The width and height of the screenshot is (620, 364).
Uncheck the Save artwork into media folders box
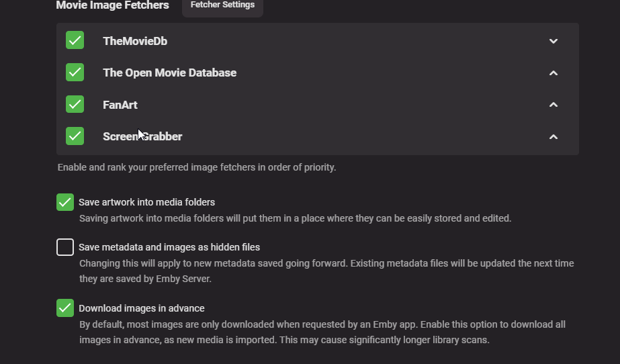click(x=65, y=202)
